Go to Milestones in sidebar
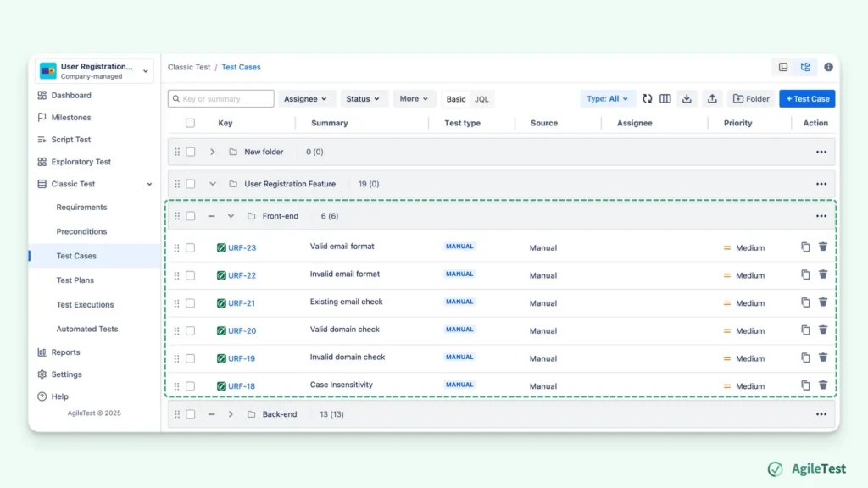Screen dimensions: 868x488 point(71,117)
